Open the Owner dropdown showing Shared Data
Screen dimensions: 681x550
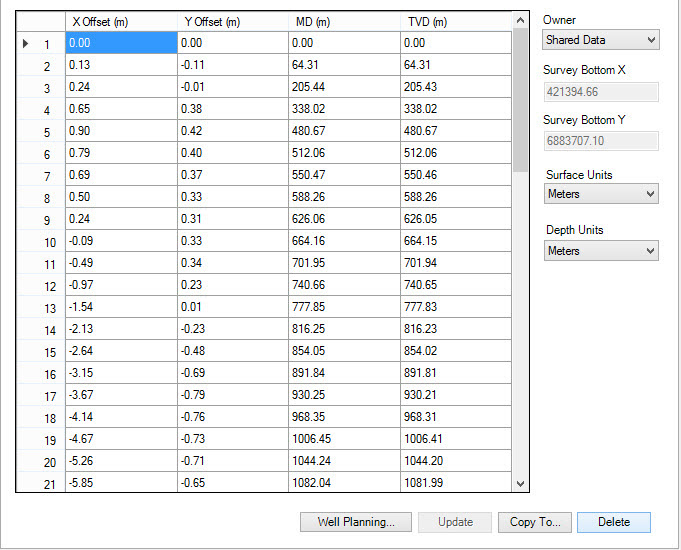pyautogui.click(x=600, y=40)
